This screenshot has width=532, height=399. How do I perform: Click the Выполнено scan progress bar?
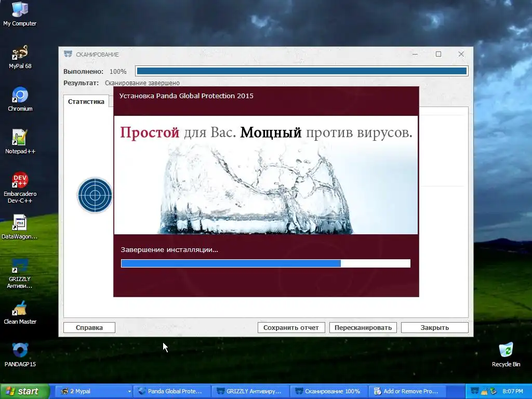[302, 71]
